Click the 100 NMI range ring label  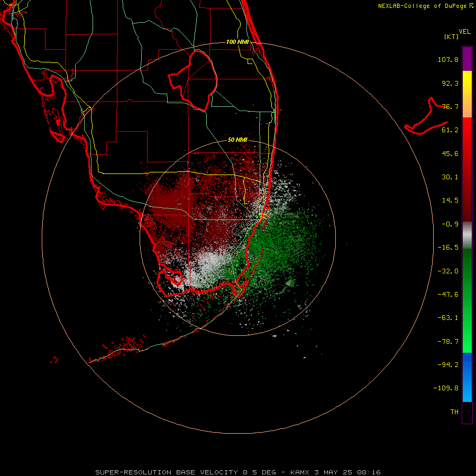click(x=237, y=42)
